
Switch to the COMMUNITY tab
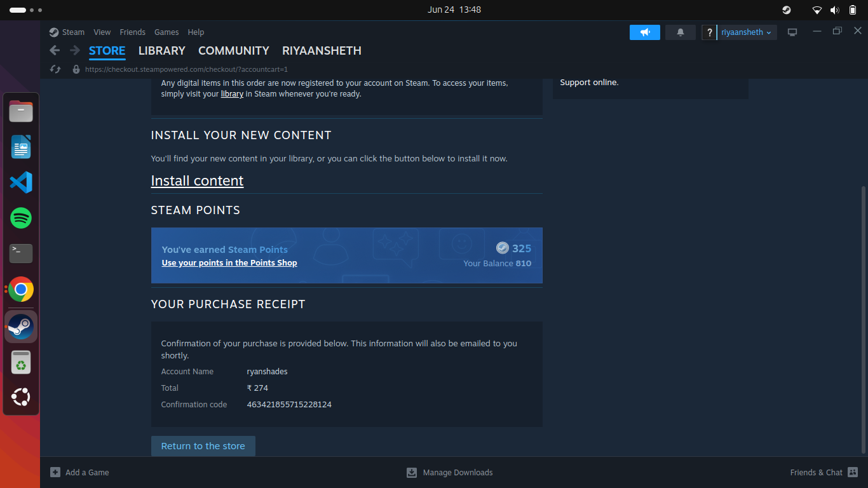[233, 51]
